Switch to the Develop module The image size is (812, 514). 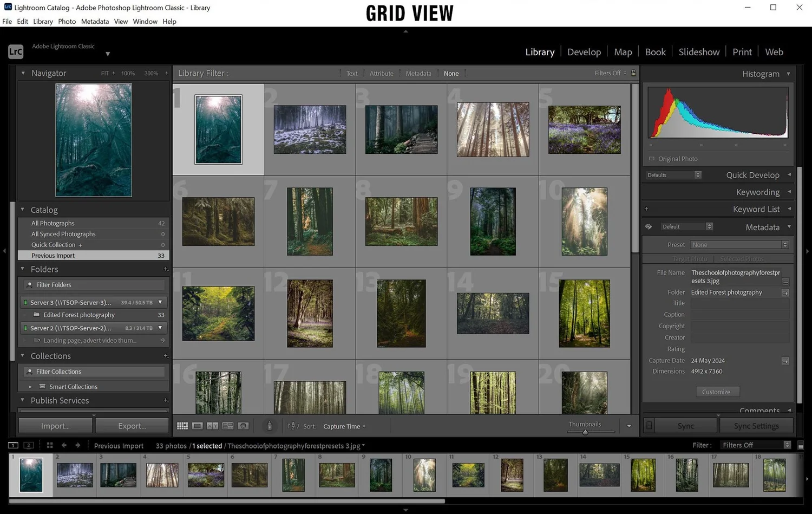584,51
